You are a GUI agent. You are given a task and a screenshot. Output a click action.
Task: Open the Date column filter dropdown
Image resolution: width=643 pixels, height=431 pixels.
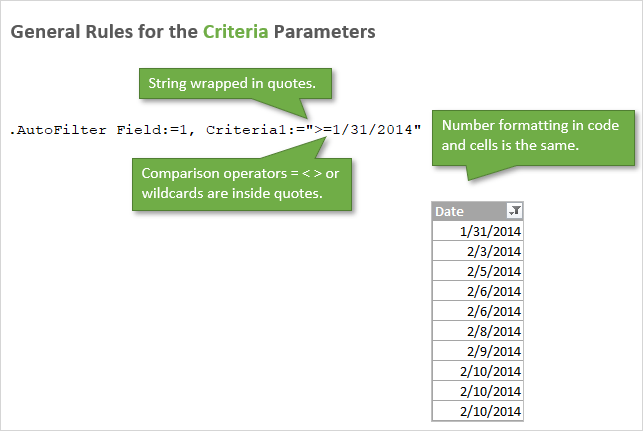[x=514, y=211]
